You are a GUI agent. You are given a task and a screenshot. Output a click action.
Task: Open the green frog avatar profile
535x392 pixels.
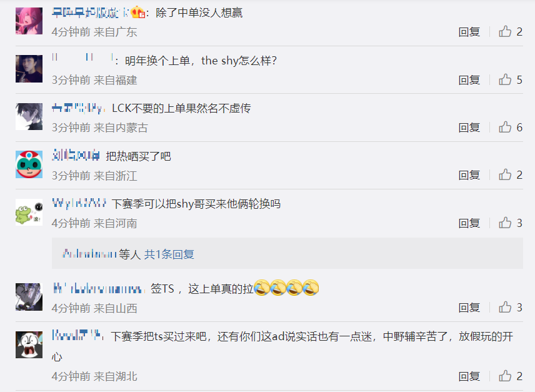(29, 212)
